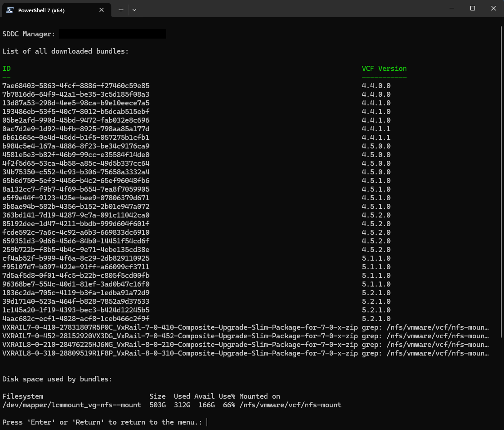Select bundle ID 1836c2da-705c-4119-b3fa-1edba91a72d9

76,293
